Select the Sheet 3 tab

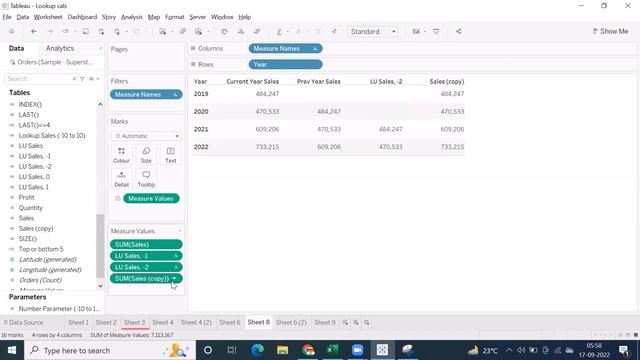[x=134, y=322]
